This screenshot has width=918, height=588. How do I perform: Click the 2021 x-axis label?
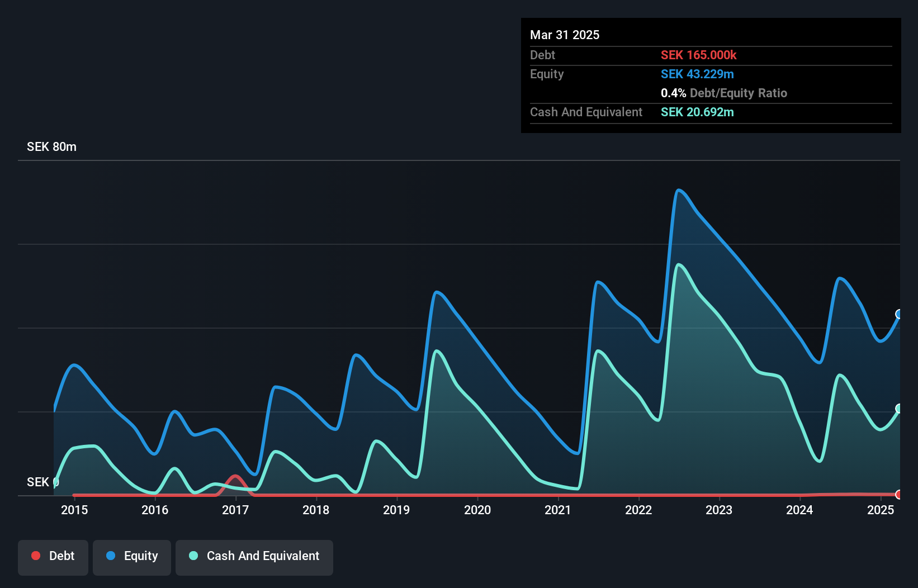pos(558,510)
